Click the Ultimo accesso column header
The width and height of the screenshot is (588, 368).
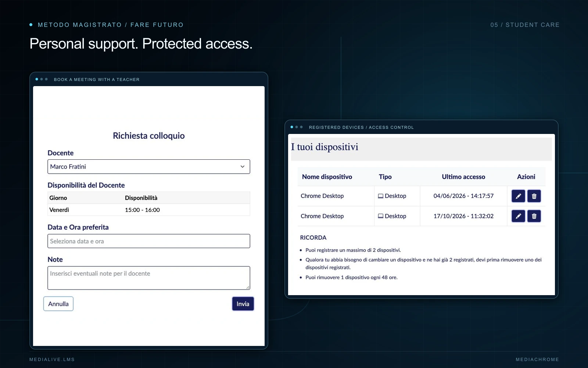click(463, 177)
